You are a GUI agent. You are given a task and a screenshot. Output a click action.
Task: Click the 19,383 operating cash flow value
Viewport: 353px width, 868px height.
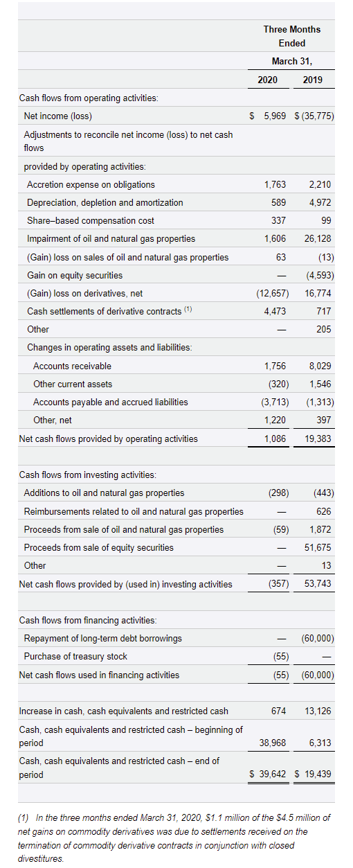point(318,439)
